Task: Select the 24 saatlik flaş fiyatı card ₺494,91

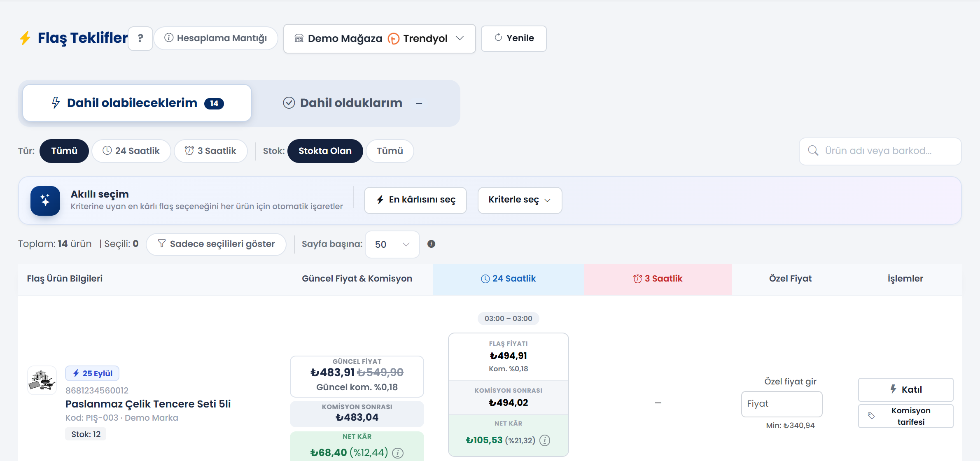Action: [x=508, y=395]
